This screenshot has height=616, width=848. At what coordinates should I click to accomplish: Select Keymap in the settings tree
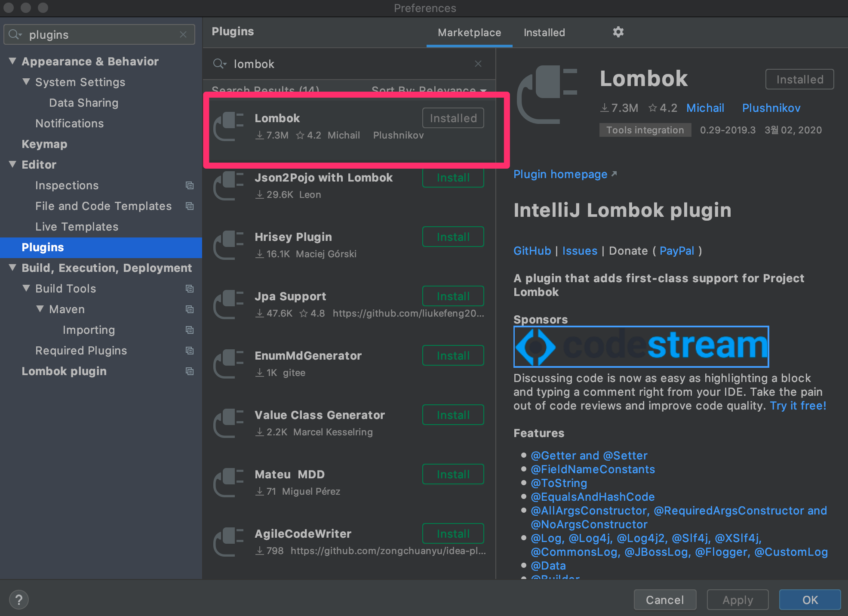click(44, 144)
